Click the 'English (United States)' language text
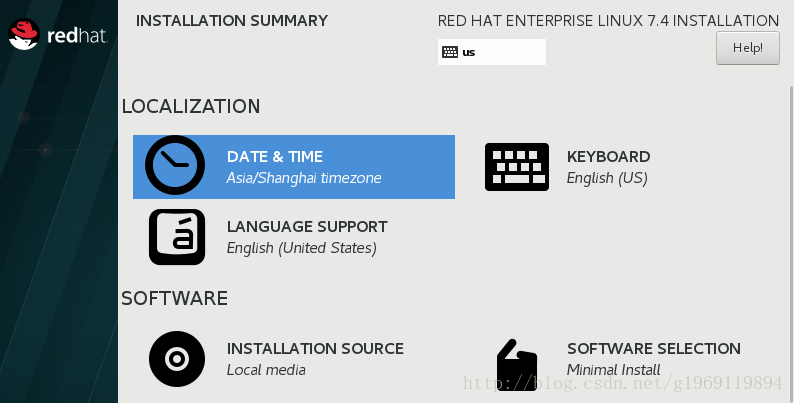 (x=301, y=248)
